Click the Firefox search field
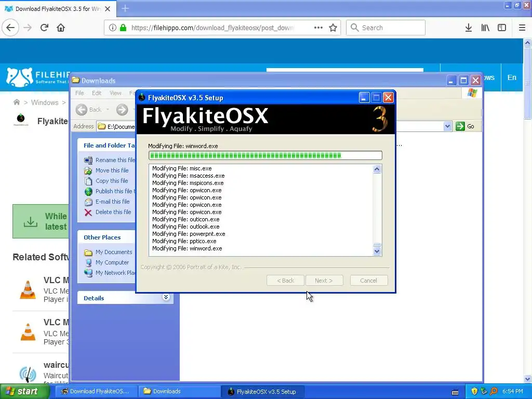Screen dimensions: 532x399 click(385, 28)
